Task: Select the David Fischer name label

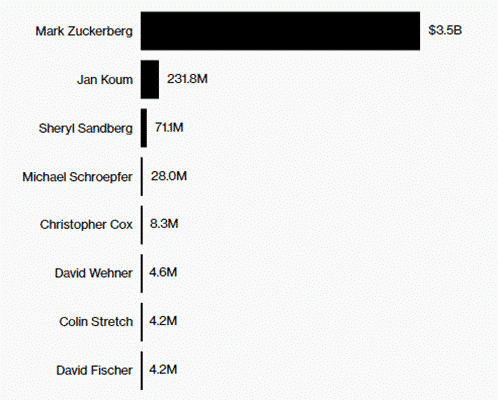Action: tap(94, 370)
